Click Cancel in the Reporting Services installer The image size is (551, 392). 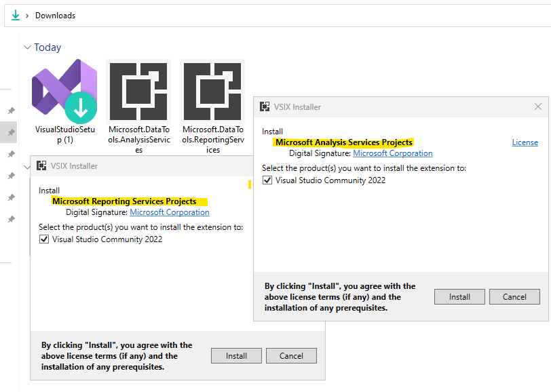click(x=291, y=356)
